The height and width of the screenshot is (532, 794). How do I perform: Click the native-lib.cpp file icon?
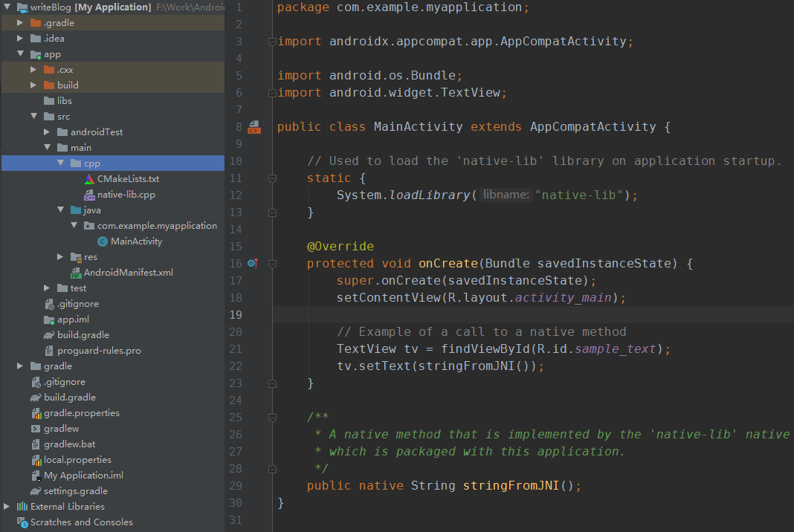click(89, 195)
